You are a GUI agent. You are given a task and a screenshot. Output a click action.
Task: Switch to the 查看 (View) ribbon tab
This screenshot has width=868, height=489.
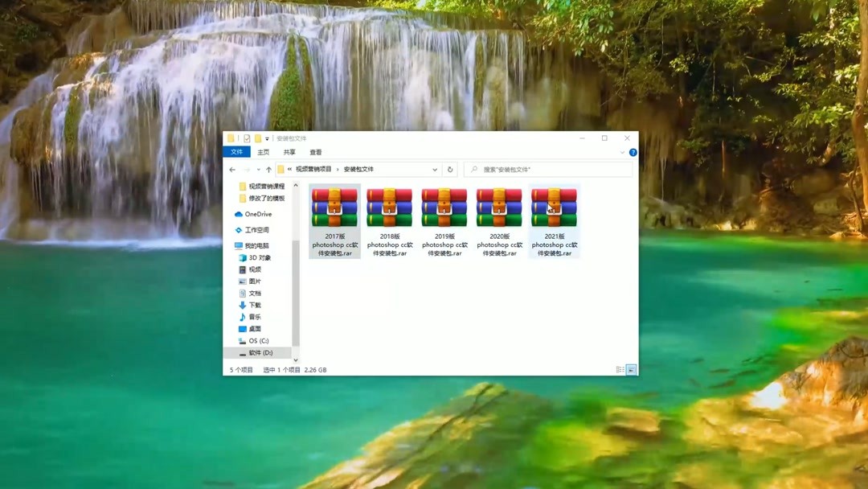[314, 152]
